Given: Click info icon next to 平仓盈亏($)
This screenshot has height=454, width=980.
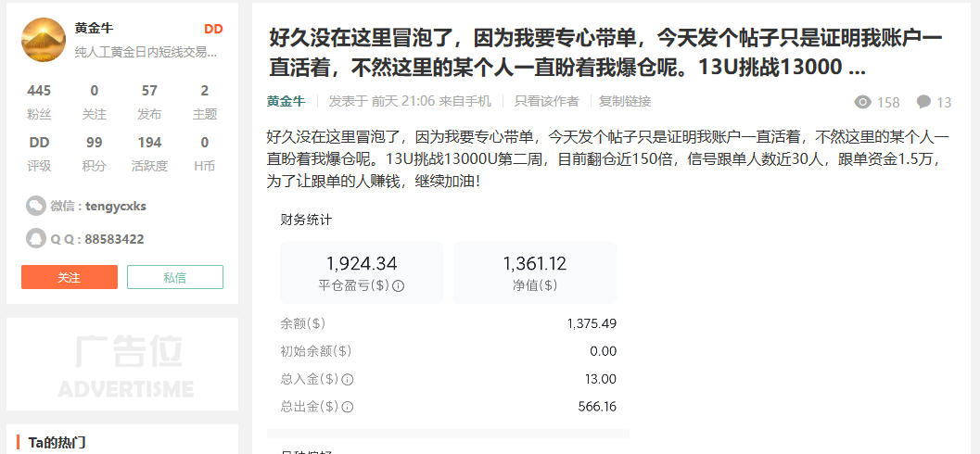Looking at the screenshot, I should 399,285.
